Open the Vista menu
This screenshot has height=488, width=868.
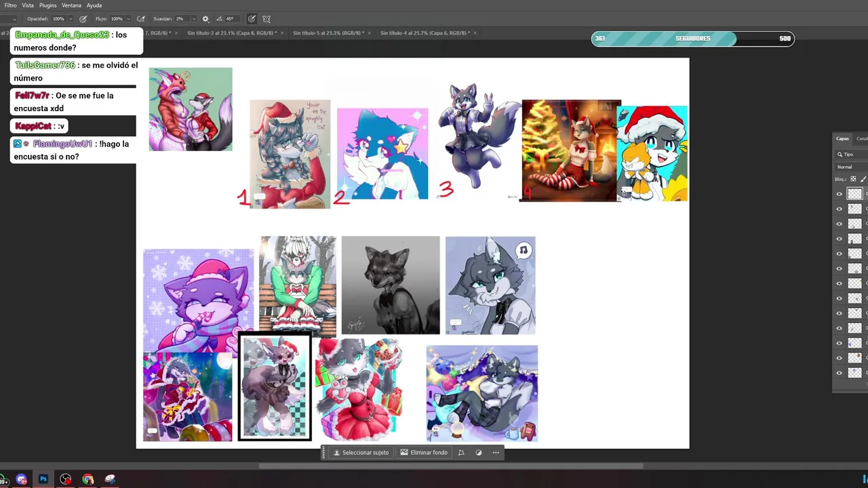[28, 5]
